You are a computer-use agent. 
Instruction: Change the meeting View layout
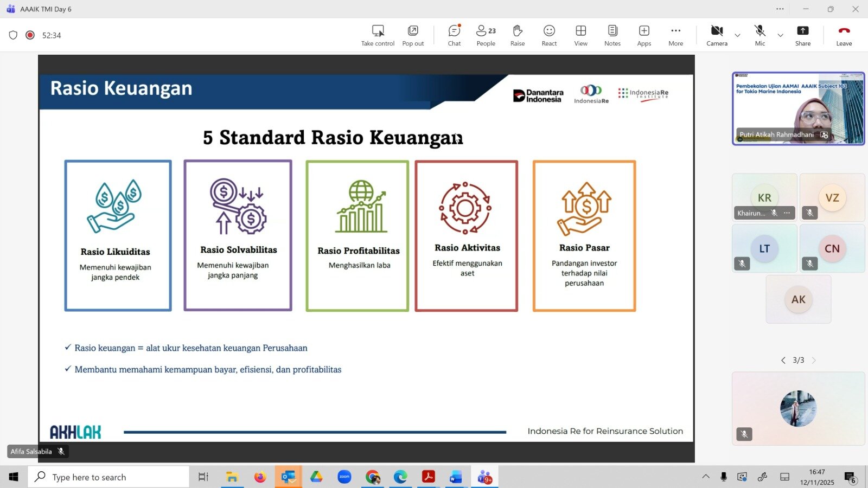tap(580, 35)
